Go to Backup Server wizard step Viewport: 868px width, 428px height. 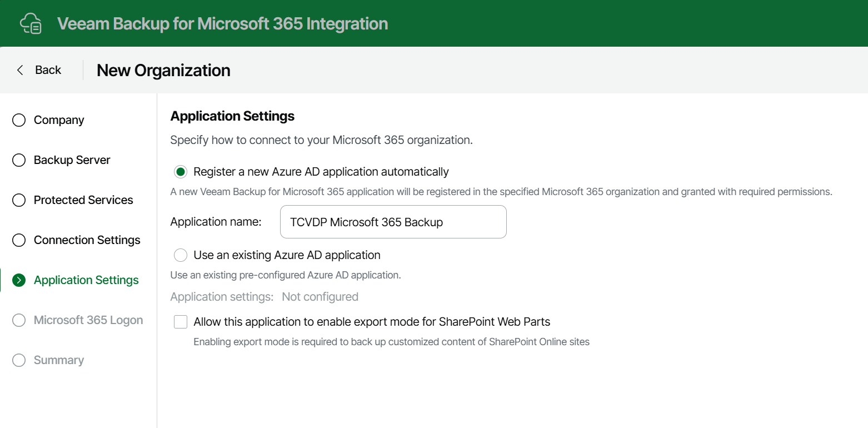click(x=72, y=161)
